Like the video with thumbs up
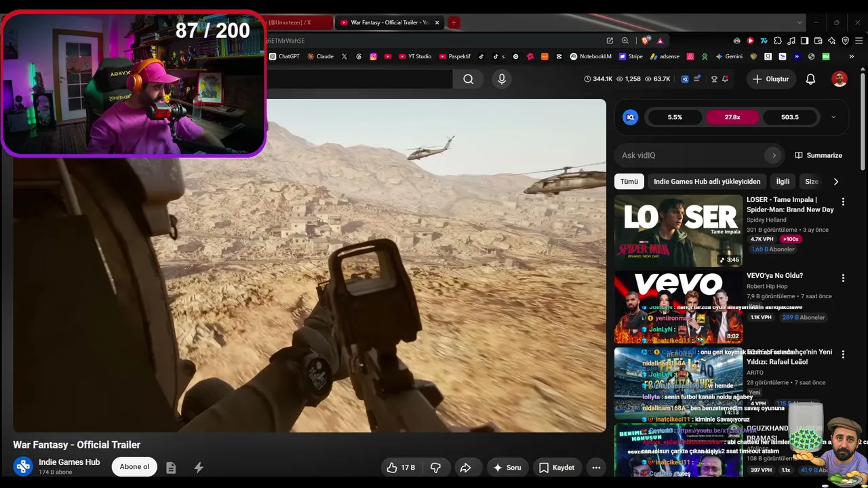868x488 pixels. click(401, 468)
